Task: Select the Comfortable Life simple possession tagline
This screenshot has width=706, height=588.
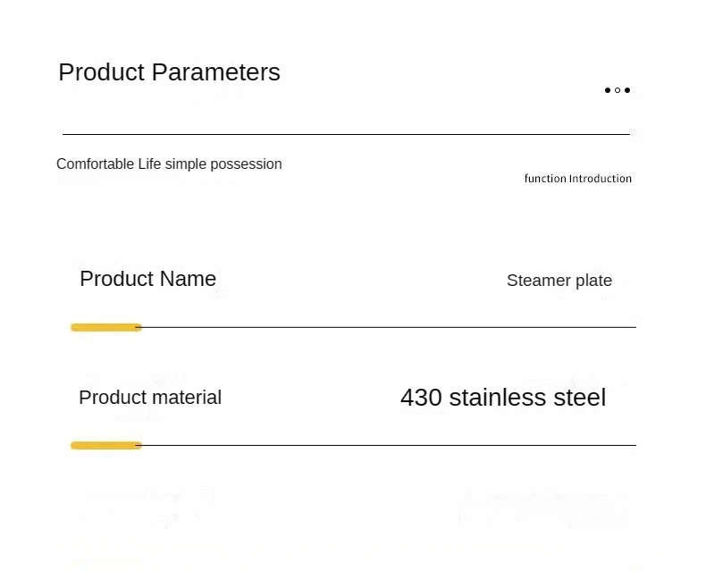Action: point(169,164)
